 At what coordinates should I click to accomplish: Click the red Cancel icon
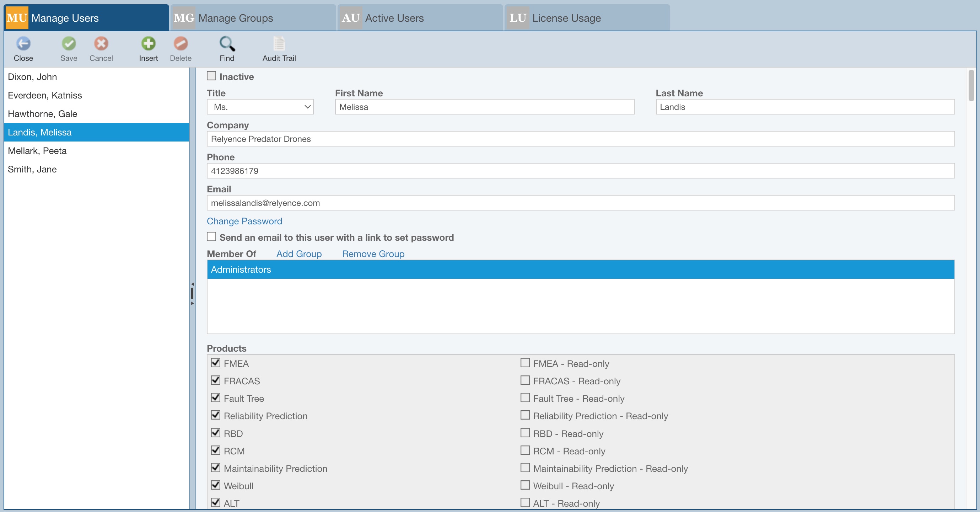[x=101, y=44]
